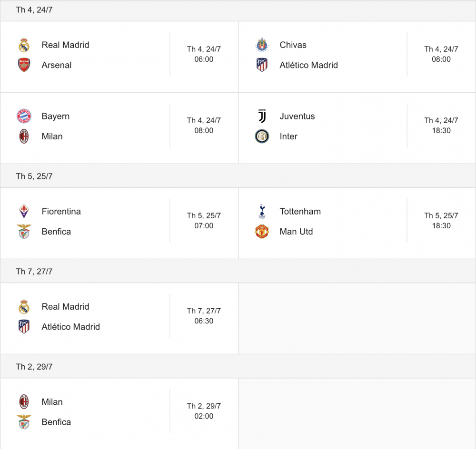Click the Th 2, 29/7 date header
Screen dimensions: 476x449
(x=34, y=367)
